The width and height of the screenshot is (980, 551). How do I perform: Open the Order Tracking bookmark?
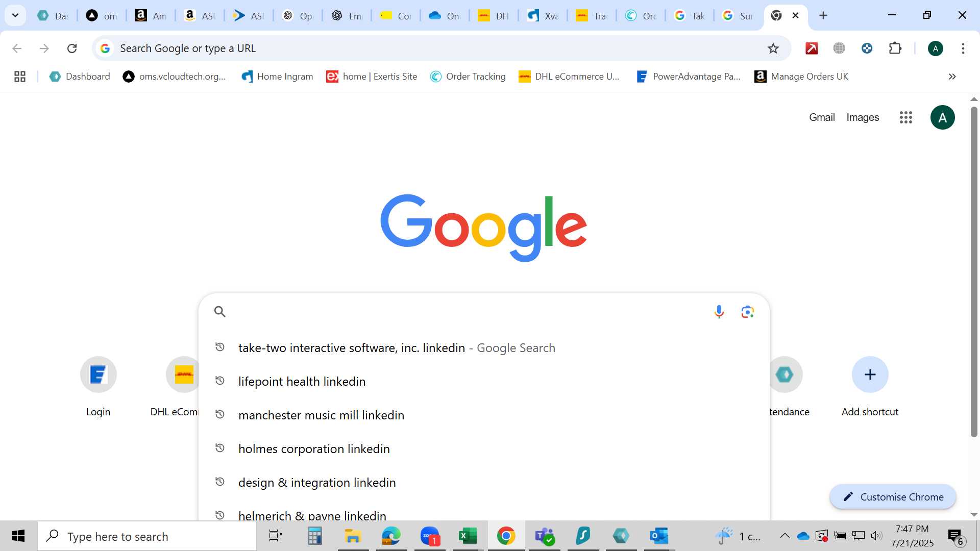click(468, 77)
